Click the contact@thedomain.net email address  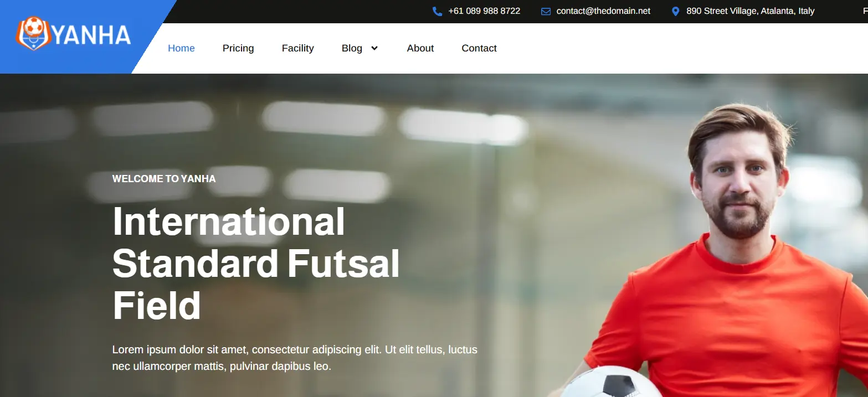[x=603, y=11]
